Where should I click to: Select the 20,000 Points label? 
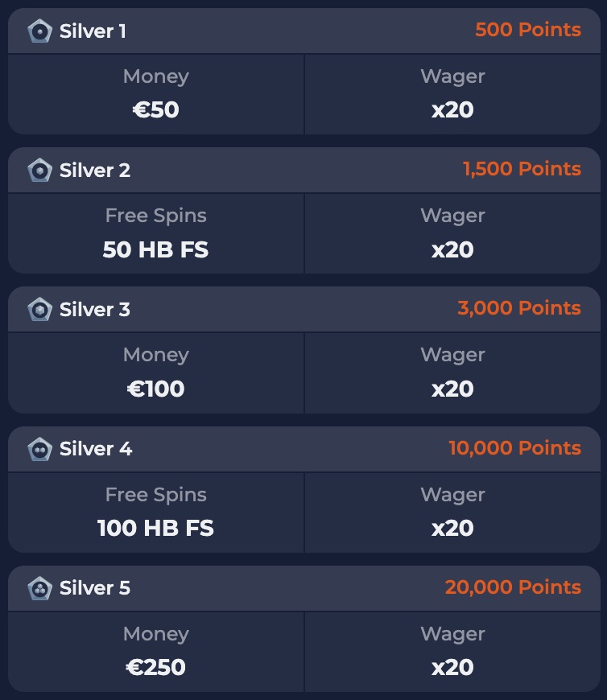click(x=513, y=587)
